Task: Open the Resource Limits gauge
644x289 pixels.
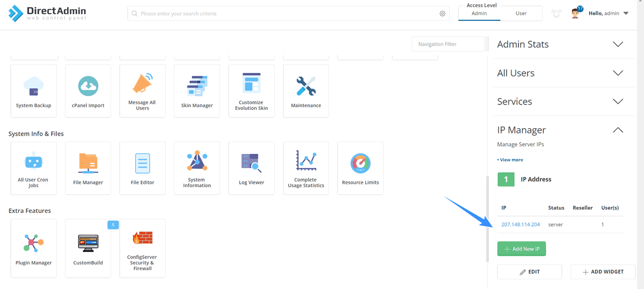Action: point(360,168)
